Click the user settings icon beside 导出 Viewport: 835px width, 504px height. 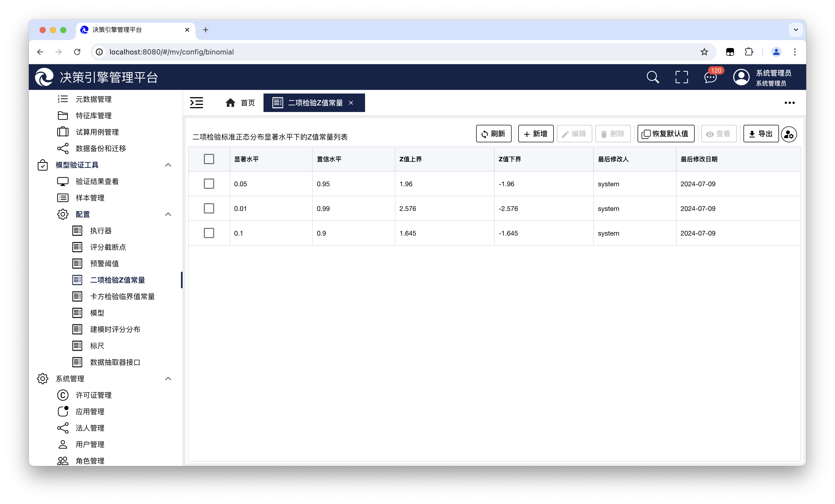pyautogui.click(x=789, y=134)
